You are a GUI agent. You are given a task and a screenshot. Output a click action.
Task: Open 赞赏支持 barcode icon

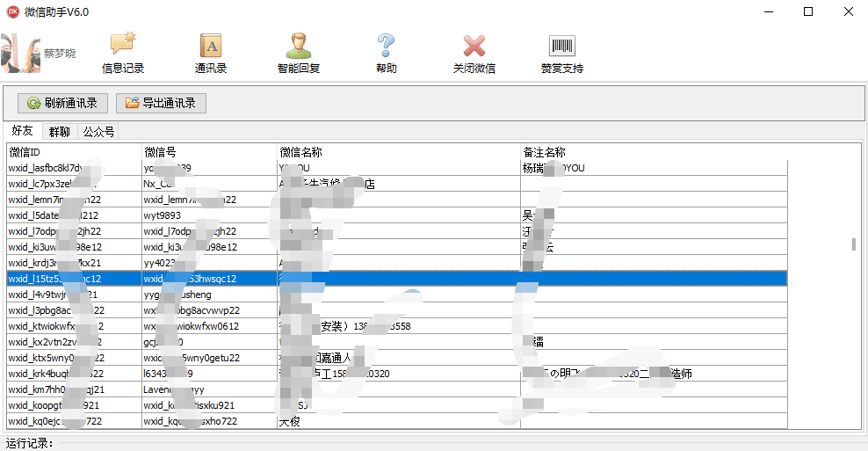point(562,46)
